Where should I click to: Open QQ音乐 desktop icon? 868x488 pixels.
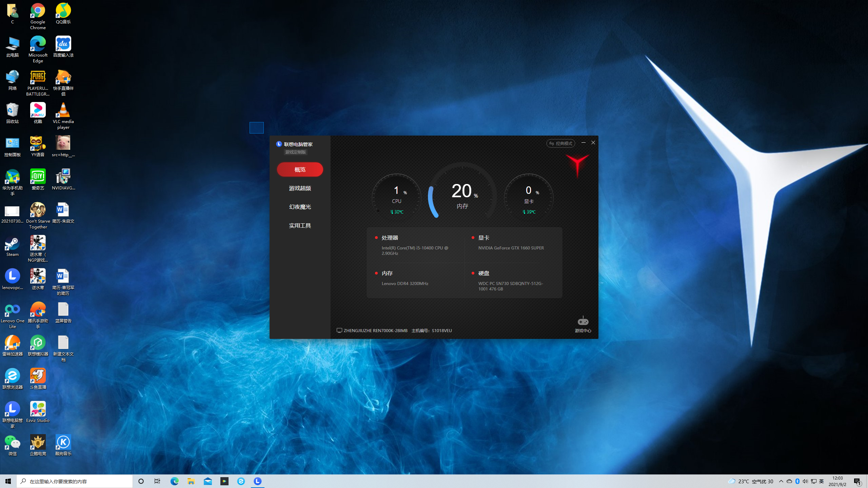63,14
